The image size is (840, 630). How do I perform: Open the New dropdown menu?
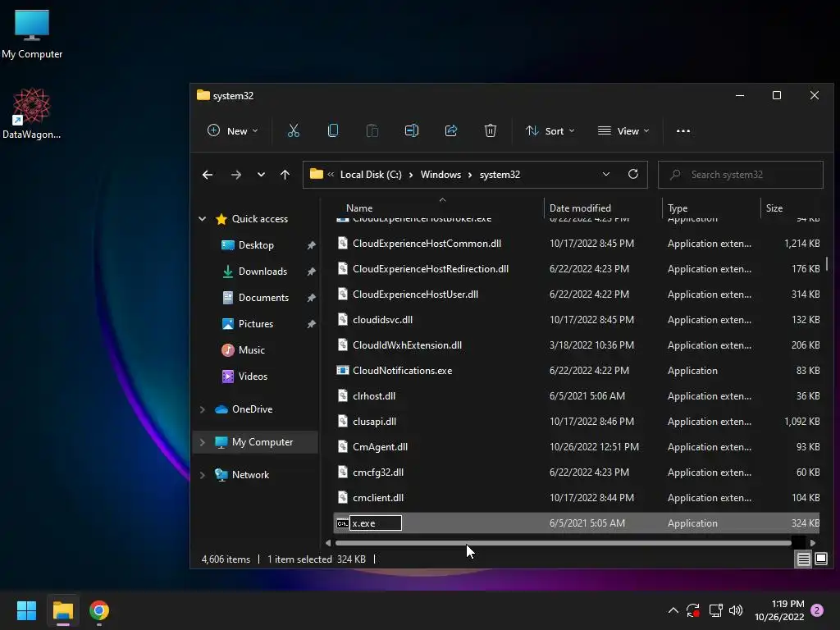(x=232, y=130)
